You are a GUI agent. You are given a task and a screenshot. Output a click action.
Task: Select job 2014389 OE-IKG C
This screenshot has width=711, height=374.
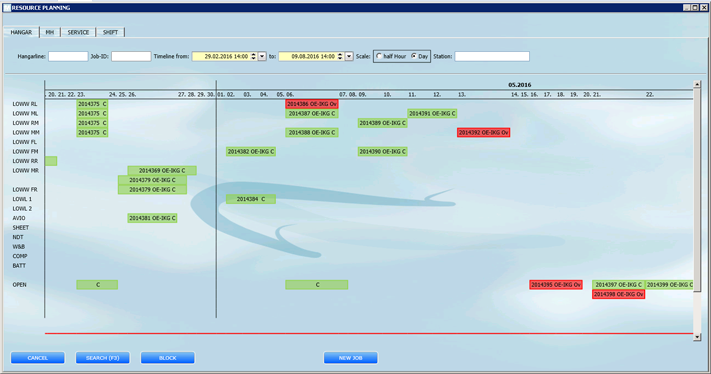(382, 123)
